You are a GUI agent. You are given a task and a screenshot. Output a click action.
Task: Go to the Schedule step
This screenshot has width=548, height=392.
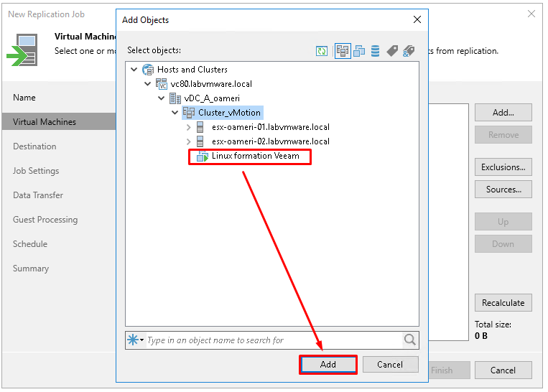point(30,244)
